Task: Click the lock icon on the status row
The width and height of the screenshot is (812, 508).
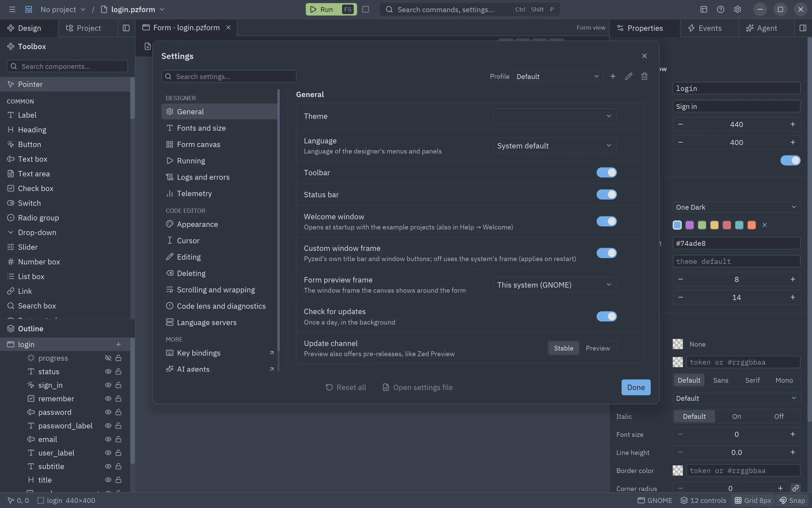Action: point(118,372)
